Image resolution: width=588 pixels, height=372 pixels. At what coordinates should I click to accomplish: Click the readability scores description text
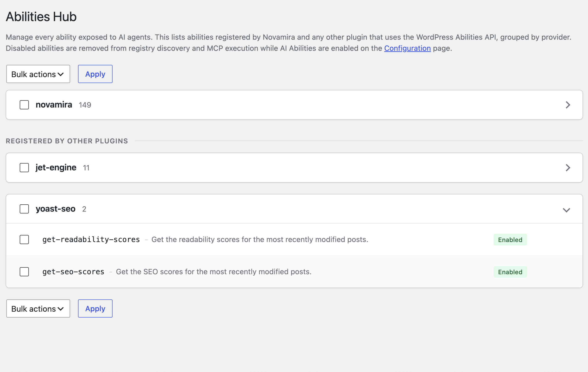tap(260, 240)
